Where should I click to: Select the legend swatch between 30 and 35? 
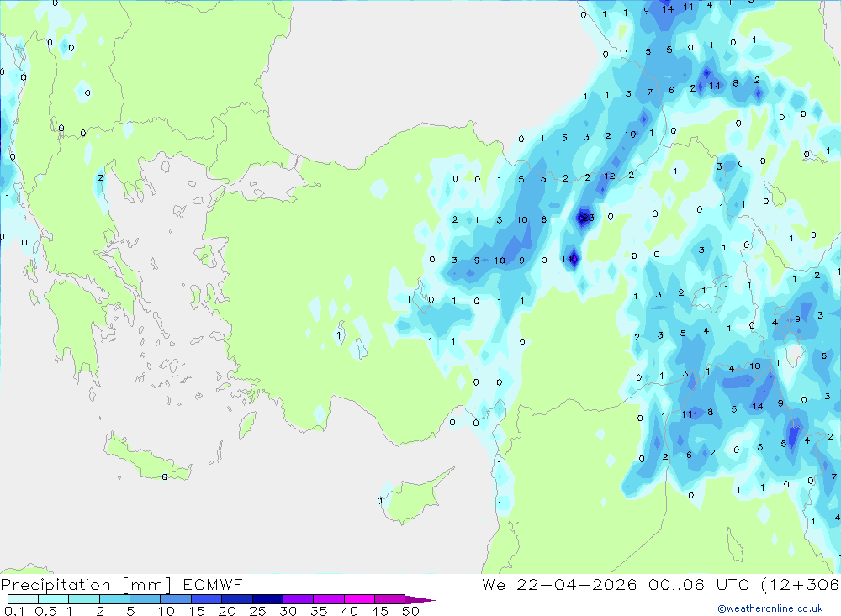pyautogui.click(x=298, y=599)
